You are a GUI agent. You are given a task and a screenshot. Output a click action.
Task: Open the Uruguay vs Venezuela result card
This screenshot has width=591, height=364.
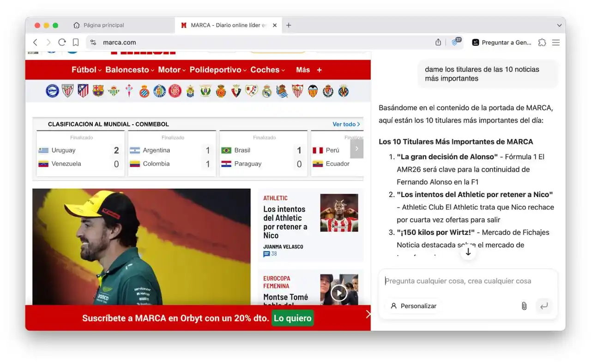pyautogui.click(x=81, y=154)
